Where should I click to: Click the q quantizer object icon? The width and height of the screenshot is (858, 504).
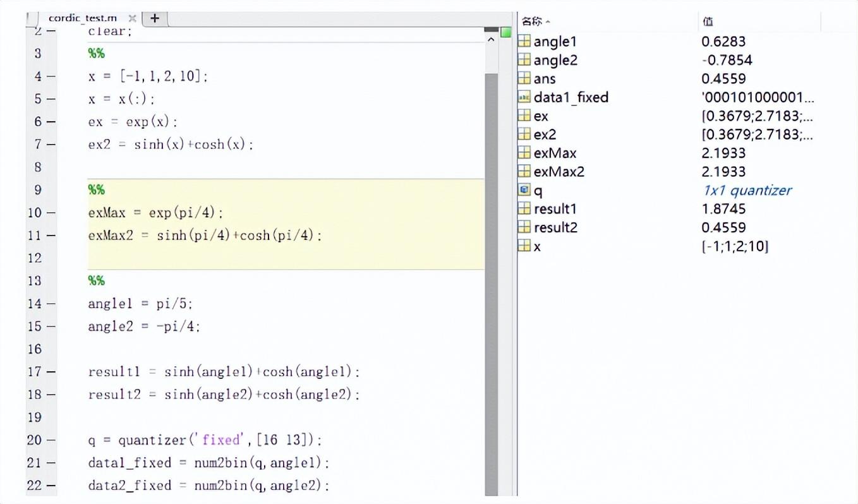pos(524,190)
